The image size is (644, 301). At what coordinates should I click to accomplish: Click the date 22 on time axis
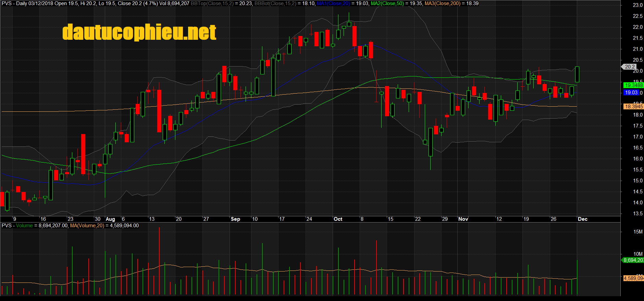(x=418, y=219)
